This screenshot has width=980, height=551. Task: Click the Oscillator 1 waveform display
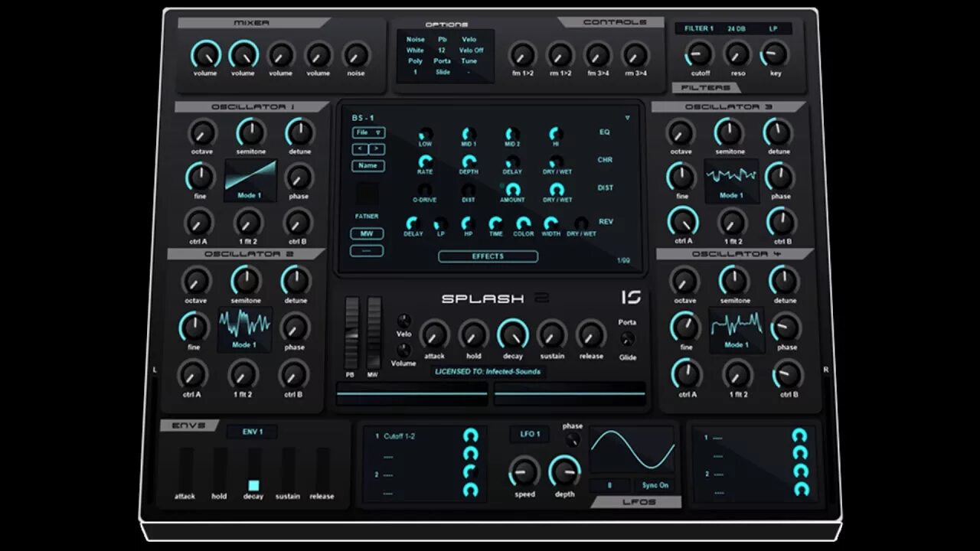click(x=250, y=181)
